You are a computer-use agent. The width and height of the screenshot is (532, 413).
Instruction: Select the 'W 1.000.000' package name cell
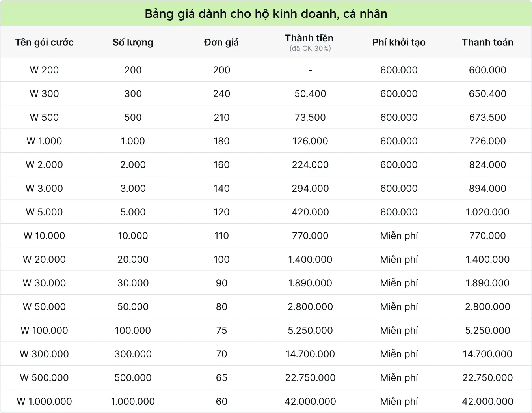click(x=44, y=401)
